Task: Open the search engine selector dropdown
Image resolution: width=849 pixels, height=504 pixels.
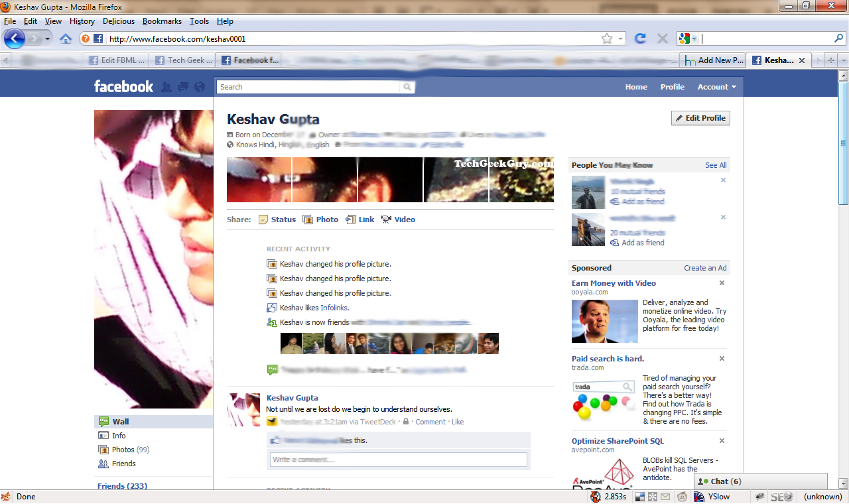Action: click(694, 38)
